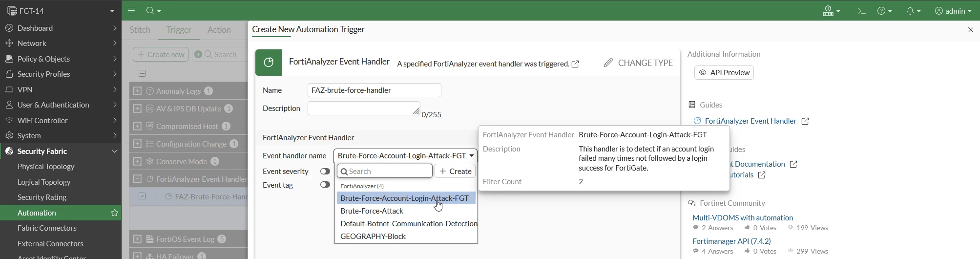Switch to the Action tab
The height and width of the screenshot is (259, 980).
(x=219, y=30)
